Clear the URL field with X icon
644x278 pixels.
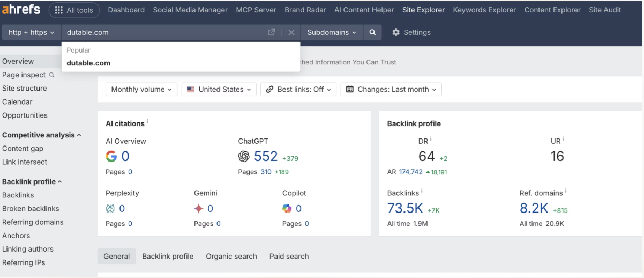tap(291, 32)
